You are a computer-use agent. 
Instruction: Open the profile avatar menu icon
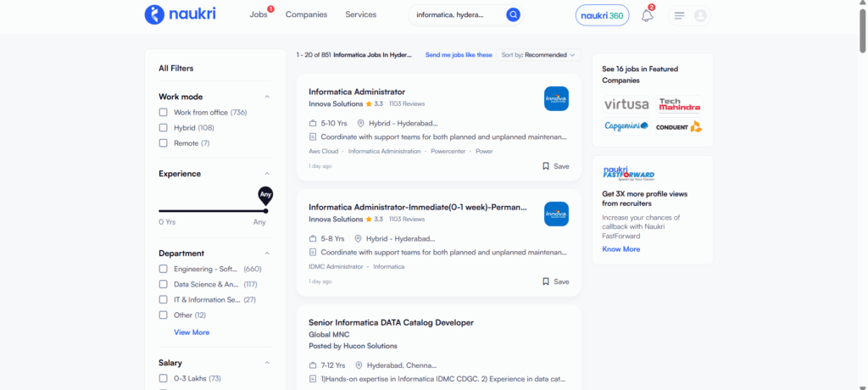pos(700,15)
